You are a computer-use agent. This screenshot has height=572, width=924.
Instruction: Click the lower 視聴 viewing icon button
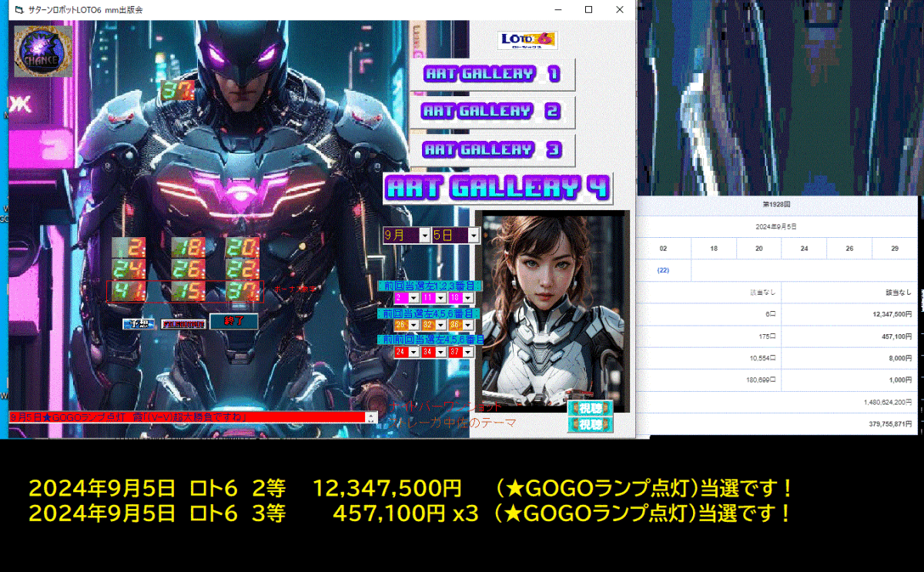click(x=590, y=424)
